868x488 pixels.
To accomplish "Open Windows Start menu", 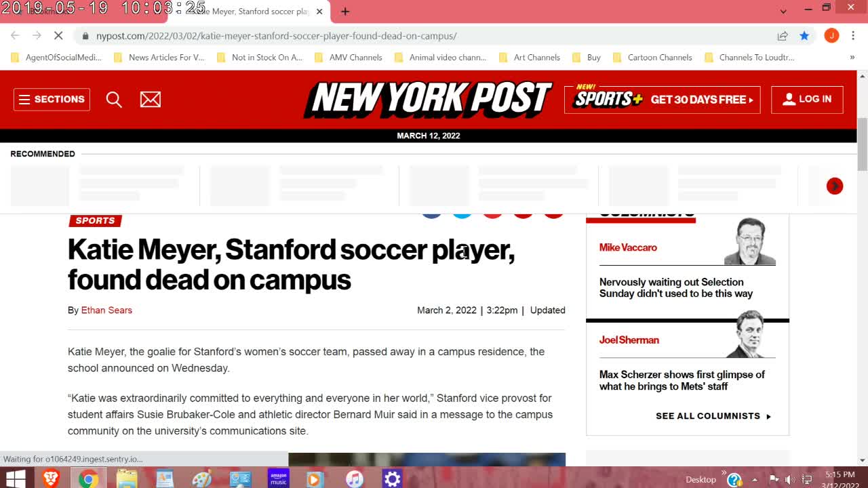I will (x=15, y=479).
